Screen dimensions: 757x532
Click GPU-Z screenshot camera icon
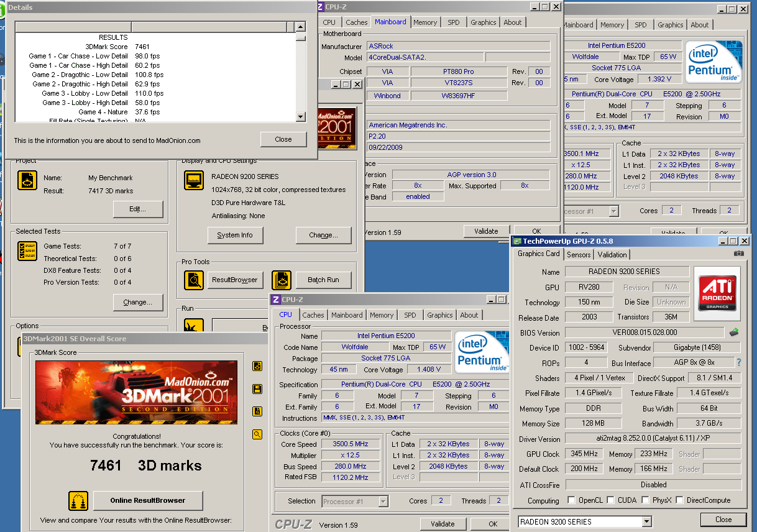(738, 254)
